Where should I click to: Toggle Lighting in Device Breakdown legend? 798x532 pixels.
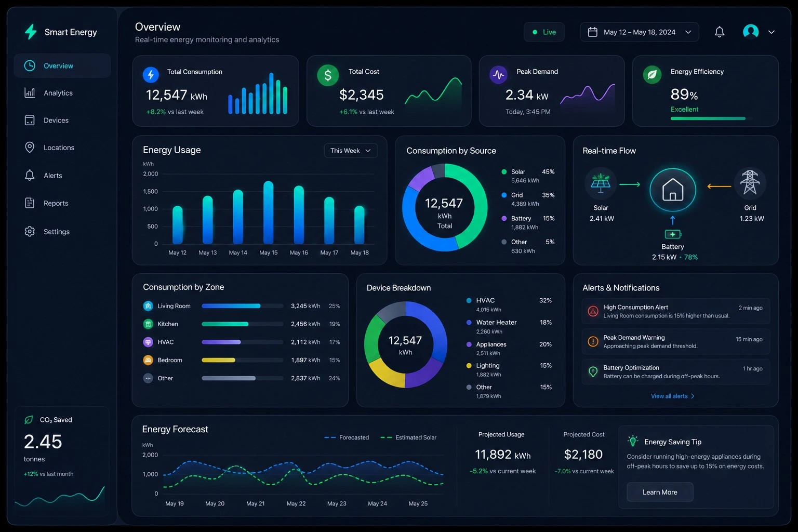pos(509,370)
